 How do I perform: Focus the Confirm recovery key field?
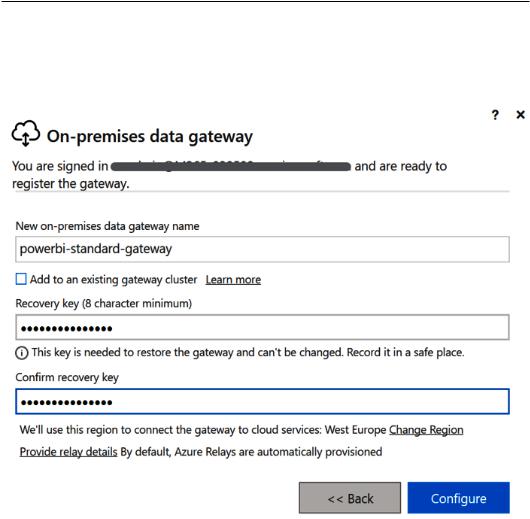point(262,401)
